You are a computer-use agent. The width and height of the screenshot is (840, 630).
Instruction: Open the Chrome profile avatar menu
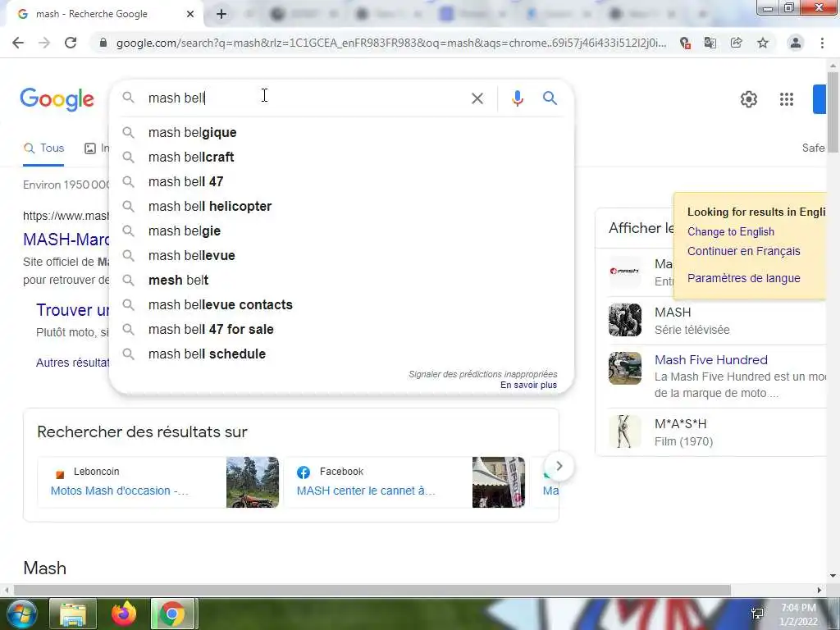click(796, 43)
